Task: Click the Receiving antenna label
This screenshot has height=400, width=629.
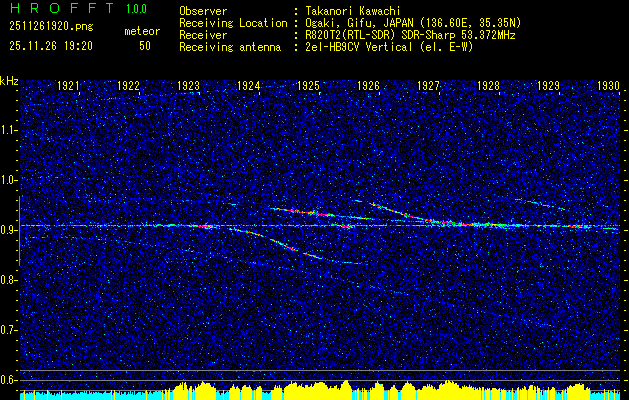Action: pos(230,47)
